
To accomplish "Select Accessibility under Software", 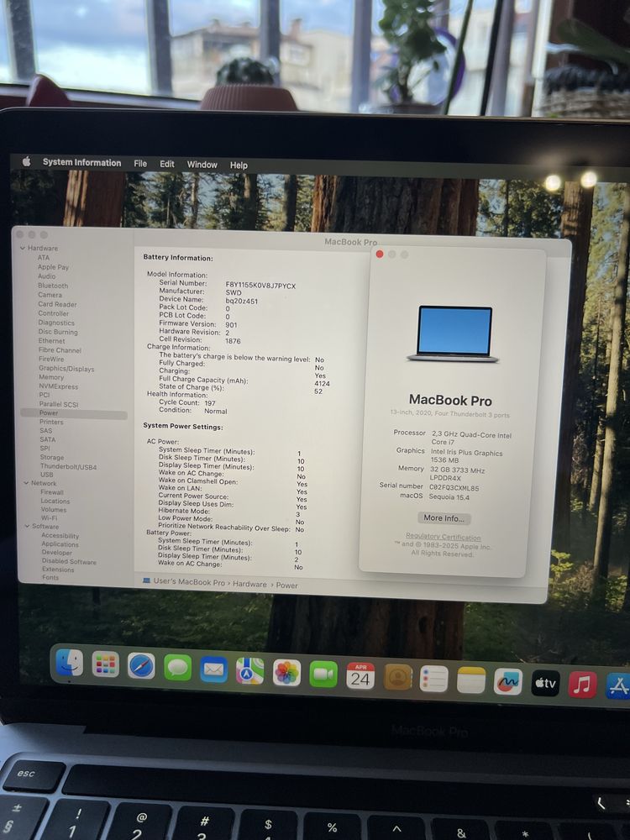I will coord(60,535).
